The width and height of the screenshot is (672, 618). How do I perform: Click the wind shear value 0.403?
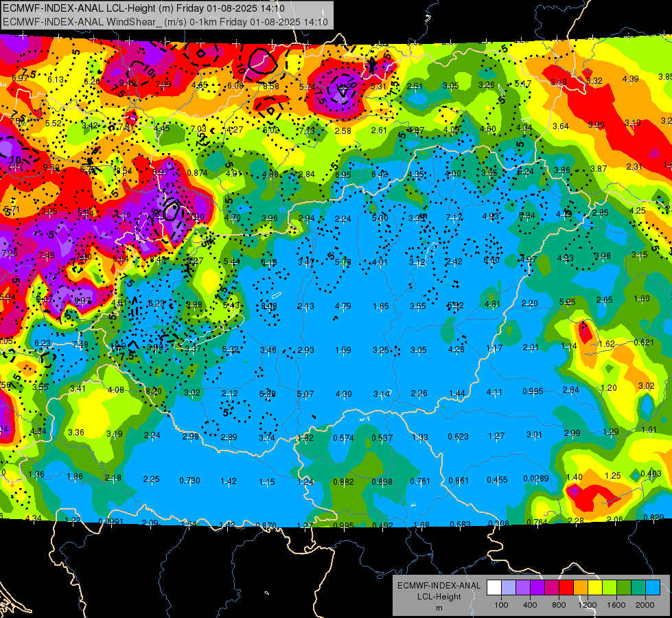pos(651,474)
